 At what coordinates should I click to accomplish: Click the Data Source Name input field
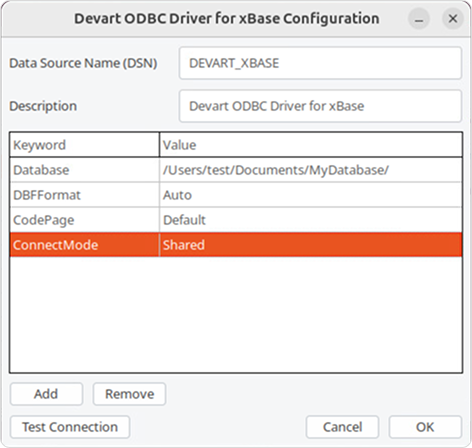[x=320, y=63]
